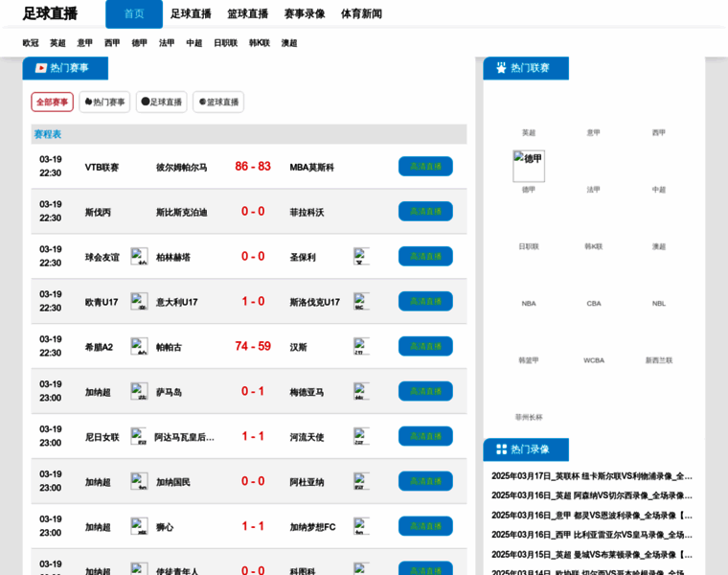This screenshot has height=575, width=728.
Task: Open 法甲 in the league sub-navigation
Action: [167, 43]
